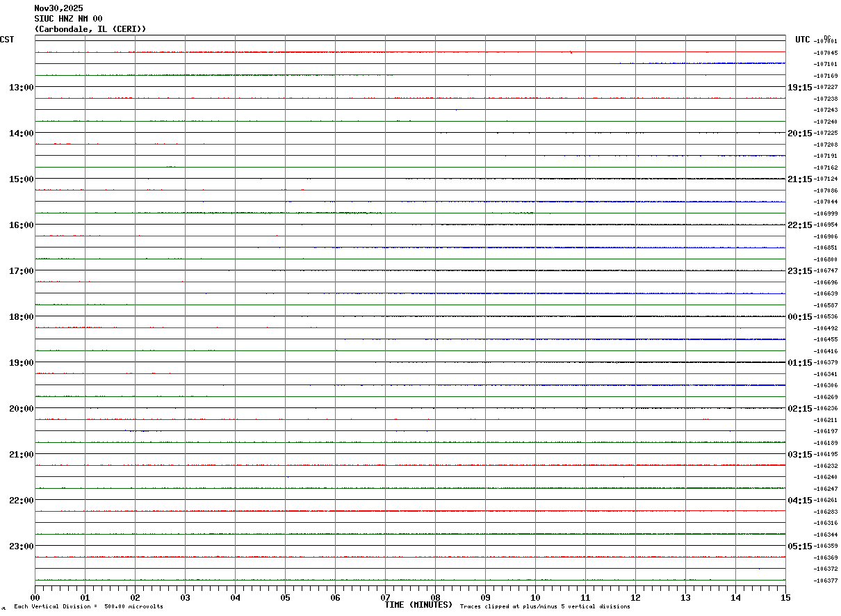Select the 05 minute axis tick label
The image size is (841, 616).
[285, 598]
